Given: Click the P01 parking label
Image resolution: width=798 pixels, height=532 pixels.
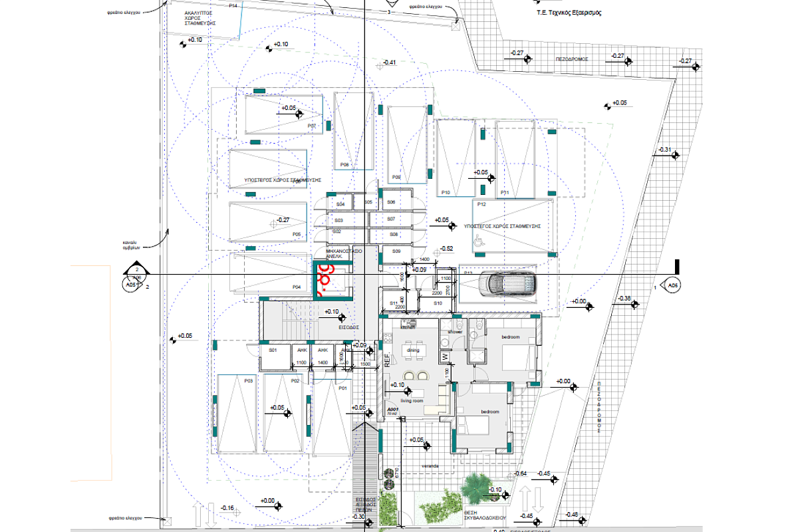Looking at the screenshot, I should (x=343, y=388).
